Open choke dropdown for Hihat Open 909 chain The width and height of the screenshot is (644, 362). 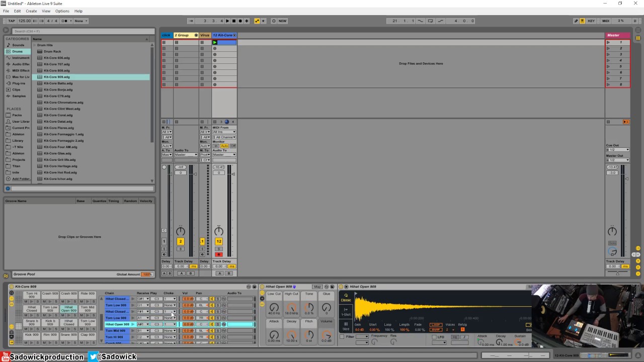tap(170, 324)
